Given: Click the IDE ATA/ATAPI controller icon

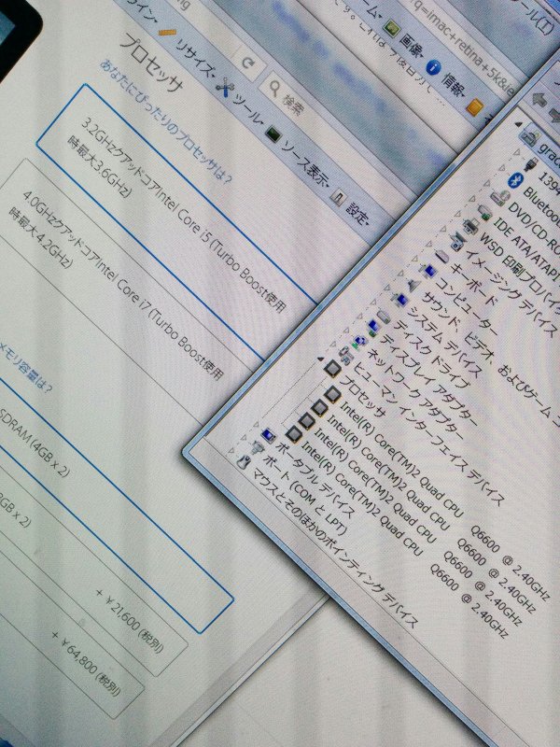Looking at the screenshot, I should pyautogui.click(x=485, y=213).
